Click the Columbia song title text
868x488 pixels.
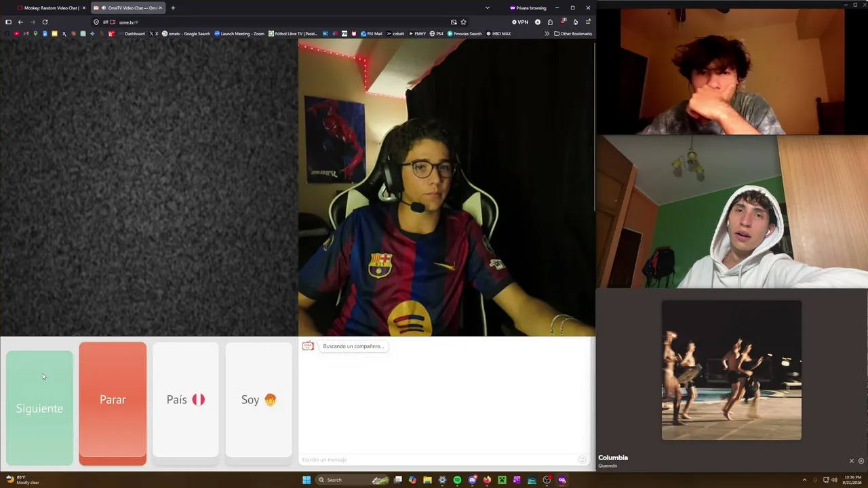pos(613,457)
